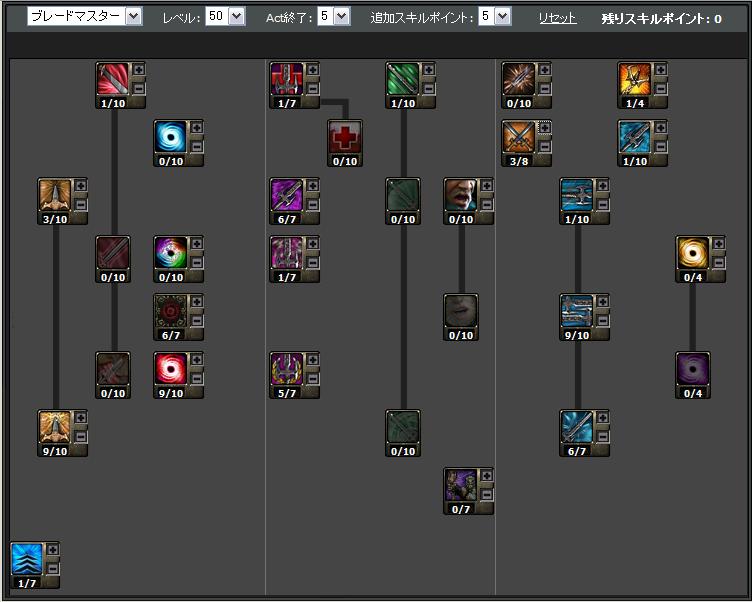Click the dimmed green skill below the shouting face row
The width and height of the screenshot is (752, 602).
point(403,427)
